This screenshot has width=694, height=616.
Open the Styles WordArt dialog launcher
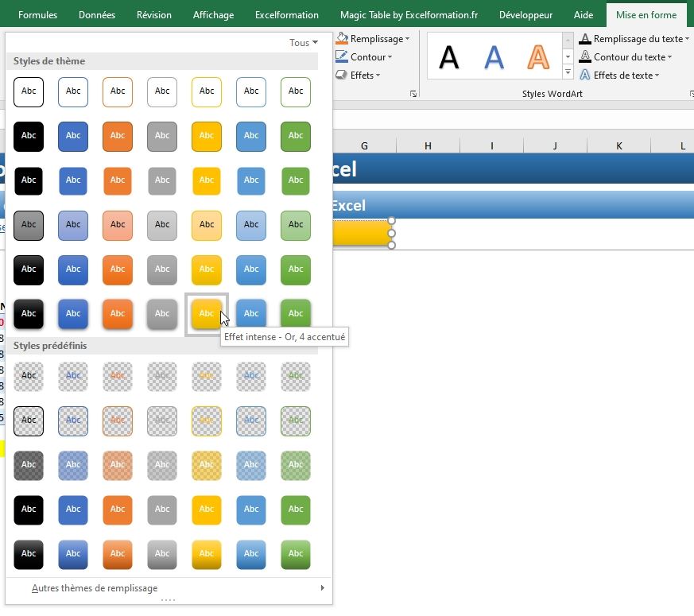pyautogui.click(x=688, y=95)
